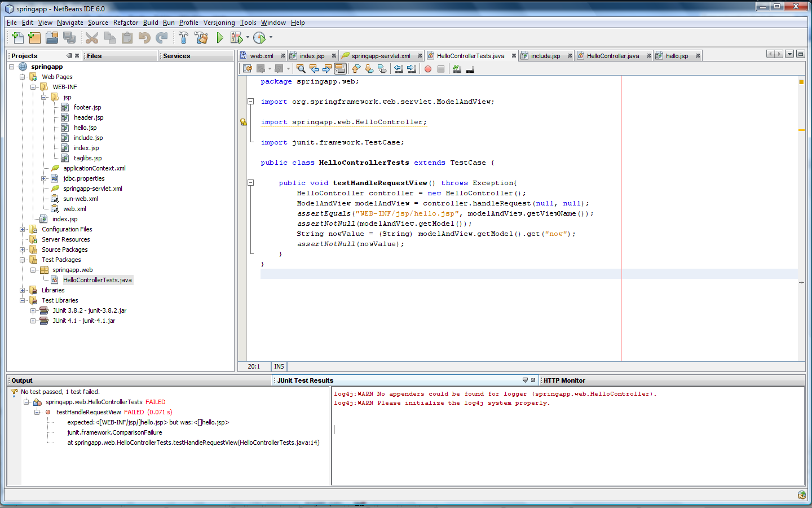The height and width of the screenshot is (508, 812).
Task: Expand the Source Packages tree node
Action: pyautogui.click(x=23, y=249)
